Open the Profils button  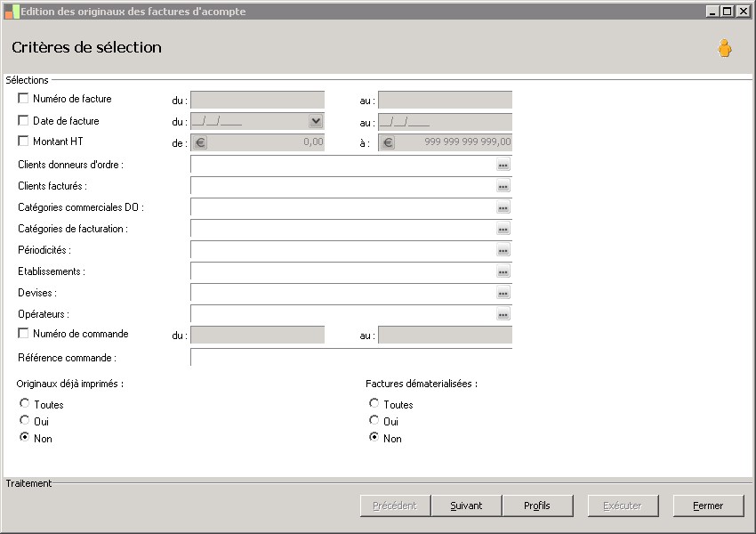tap(537, 506)
